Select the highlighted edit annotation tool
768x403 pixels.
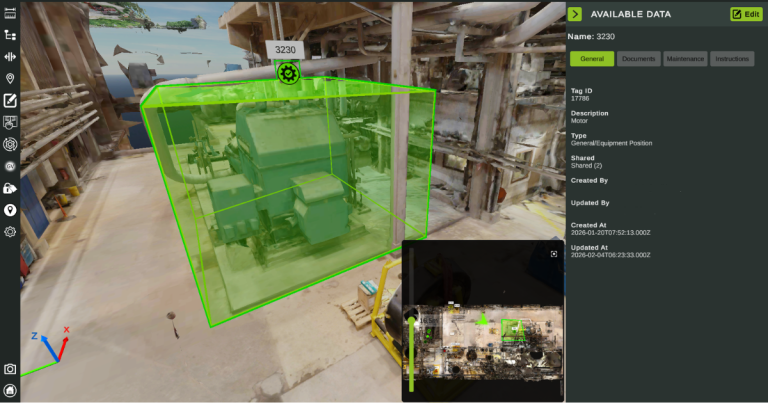click(x=10, y=100)
